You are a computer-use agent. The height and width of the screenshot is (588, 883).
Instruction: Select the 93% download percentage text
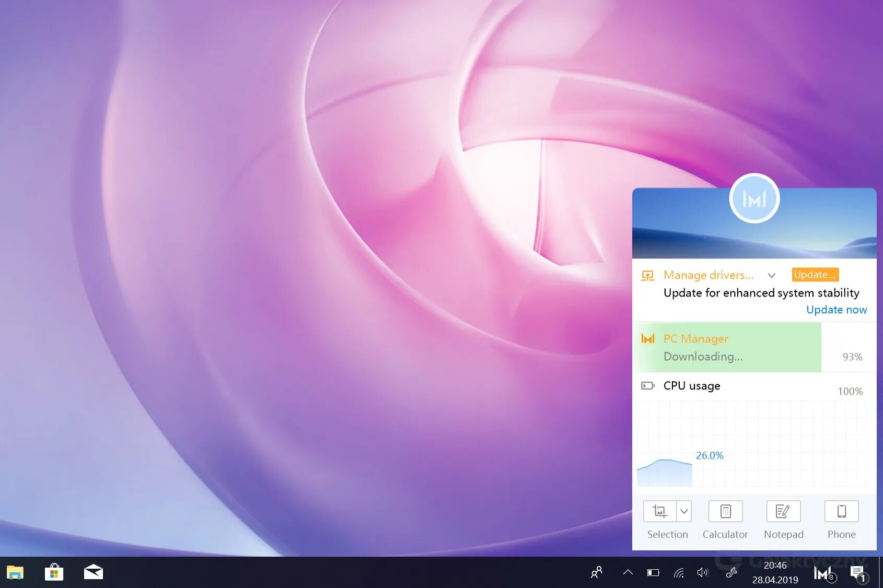[852, 357]
